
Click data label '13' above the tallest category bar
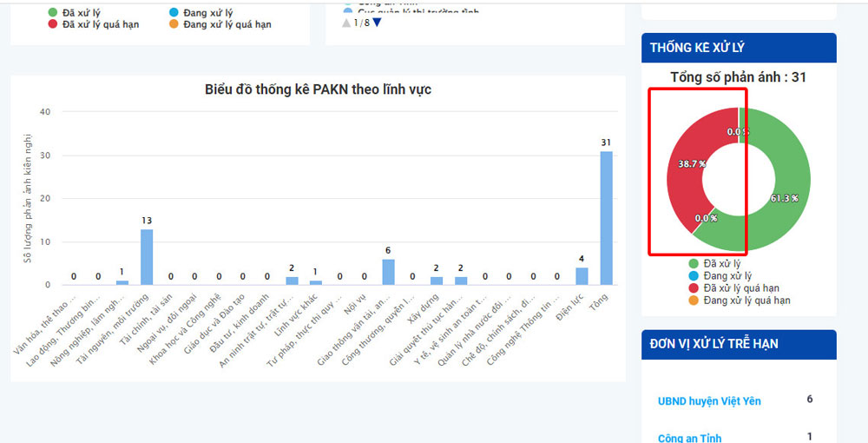tap(147, 221)
